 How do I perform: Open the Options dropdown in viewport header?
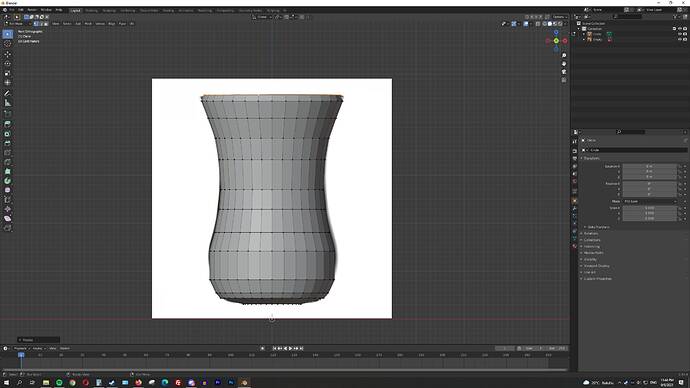559,17
